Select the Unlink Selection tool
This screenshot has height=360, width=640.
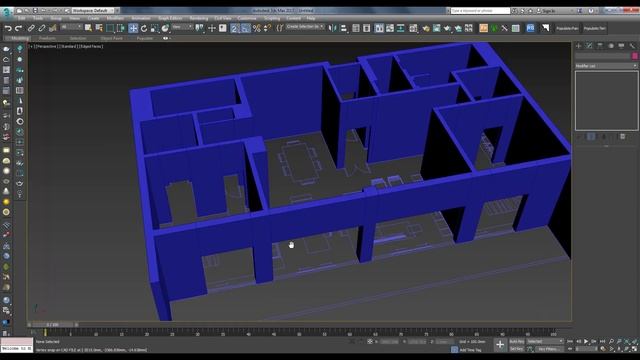tap(42, 28)
